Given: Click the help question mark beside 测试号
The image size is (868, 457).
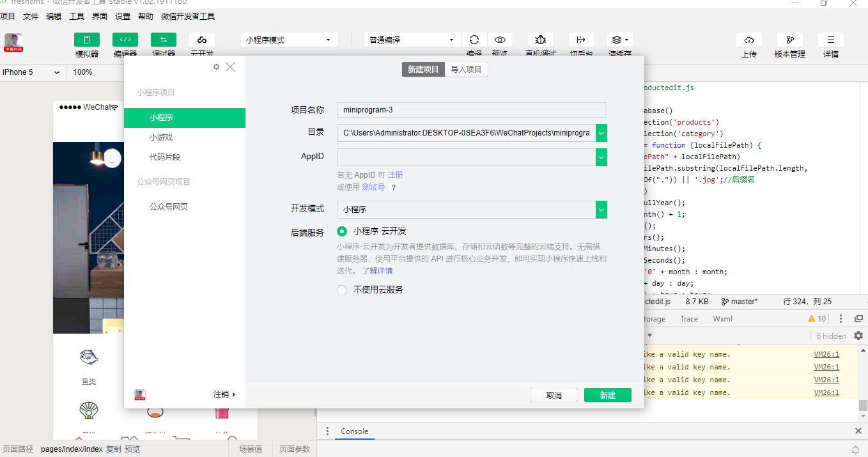Looking at the screenshot, I should pyautogui.click(x=394, y=187).
